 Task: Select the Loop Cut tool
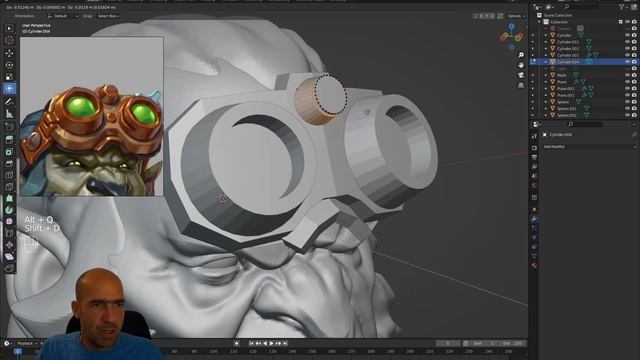9,175
